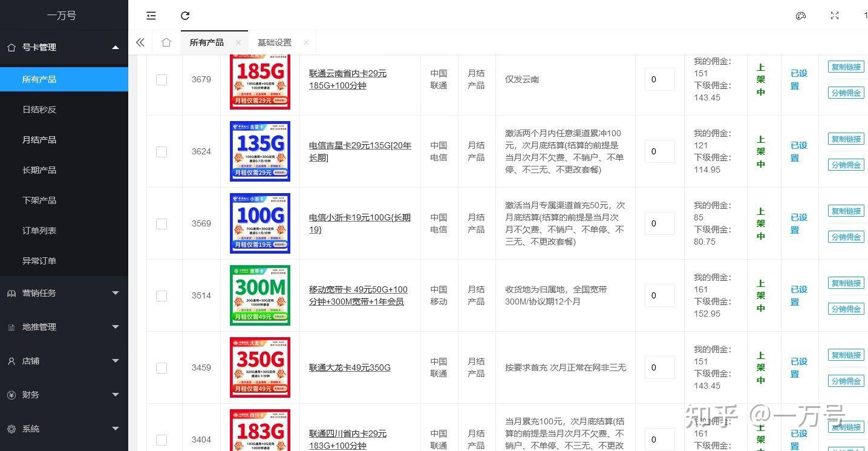
Task: Click the sort input for product 3624
Action: [x=660, y=151]
